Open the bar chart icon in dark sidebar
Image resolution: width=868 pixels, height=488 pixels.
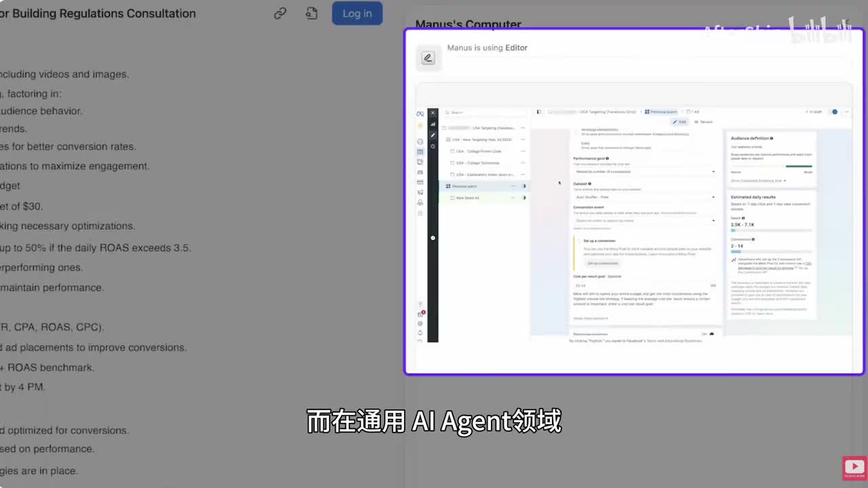433,125
